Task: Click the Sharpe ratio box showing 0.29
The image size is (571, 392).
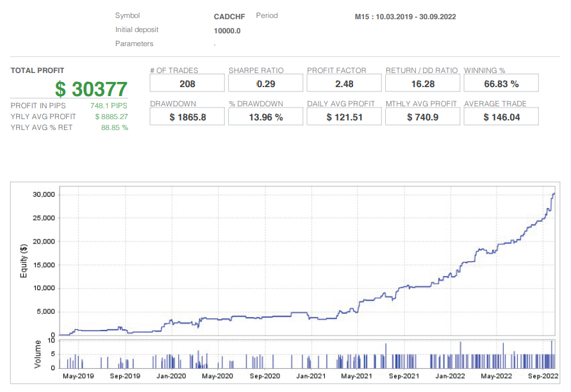Action: [x=265, y=83]
